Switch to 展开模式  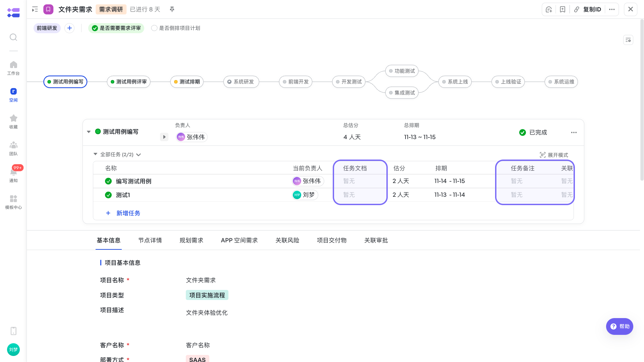(x=554, y=155)
